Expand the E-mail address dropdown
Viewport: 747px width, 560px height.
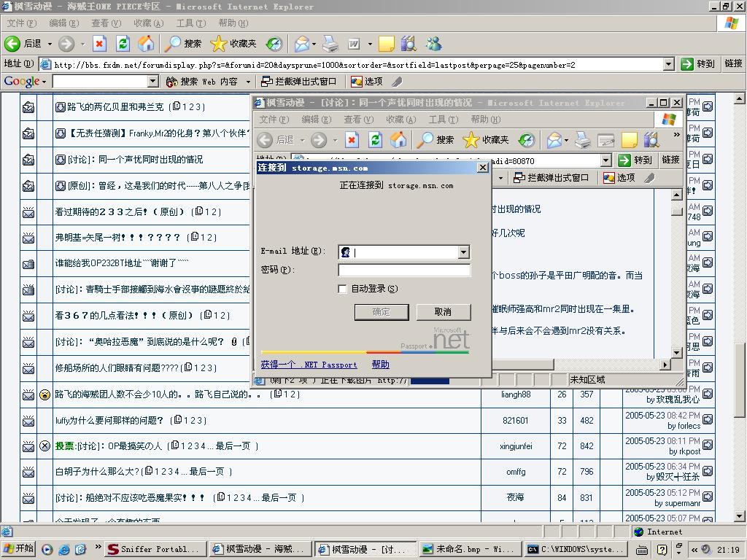tap(463, 252)
